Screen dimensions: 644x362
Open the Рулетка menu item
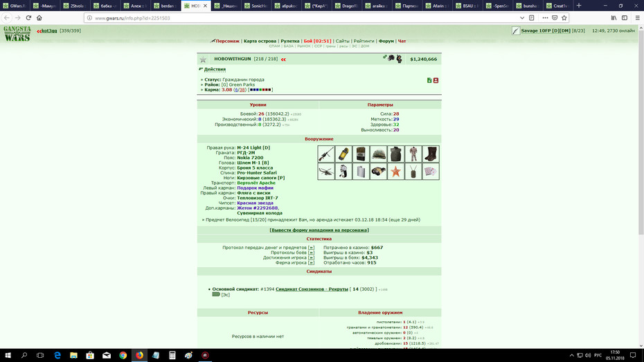[290, 41]
